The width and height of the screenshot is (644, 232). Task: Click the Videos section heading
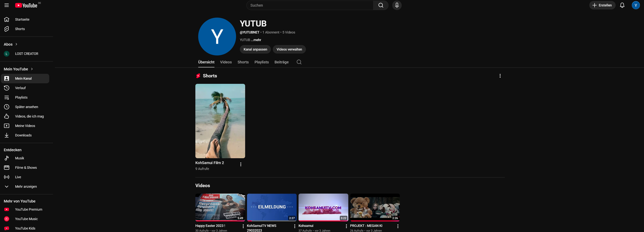[x=203, y=186]
